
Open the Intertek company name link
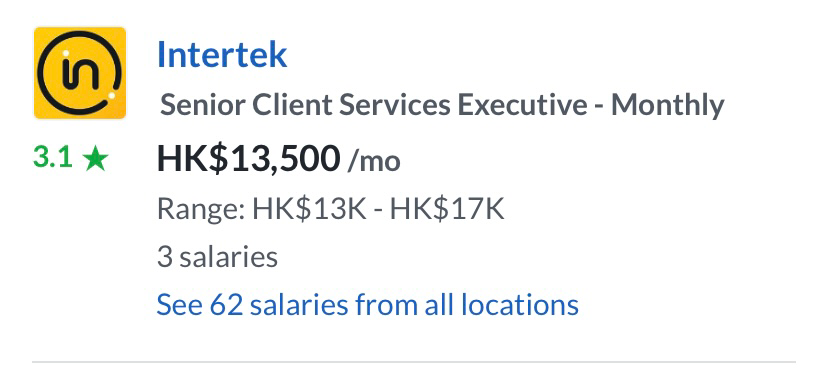(x=222, y=54)
